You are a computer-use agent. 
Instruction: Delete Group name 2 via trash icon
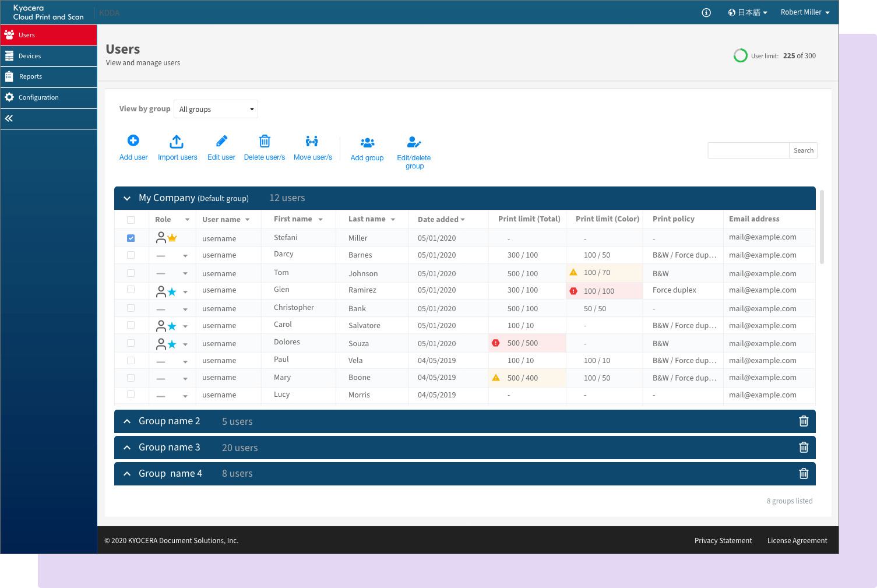pos(804,421)
